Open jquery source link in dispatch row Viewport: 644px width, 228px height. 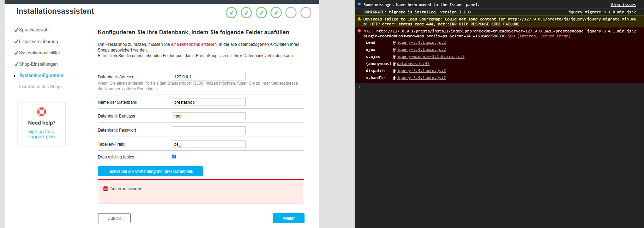421,71
